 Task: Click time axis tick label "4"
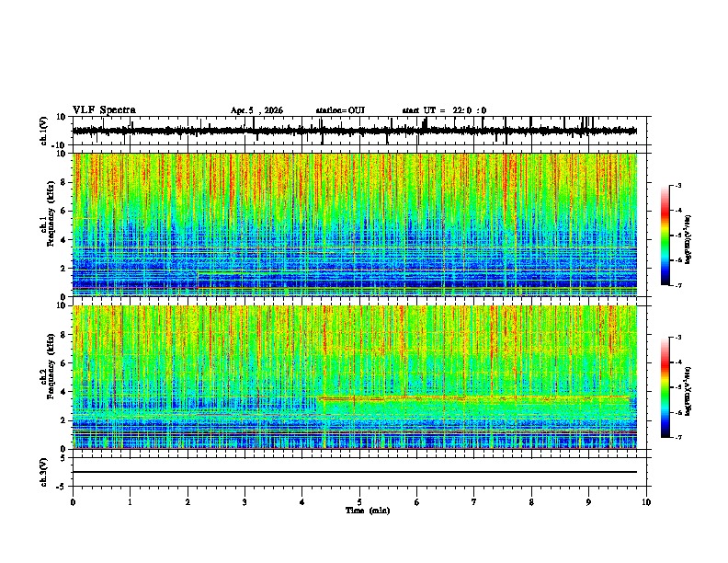[x=302, y=501]
